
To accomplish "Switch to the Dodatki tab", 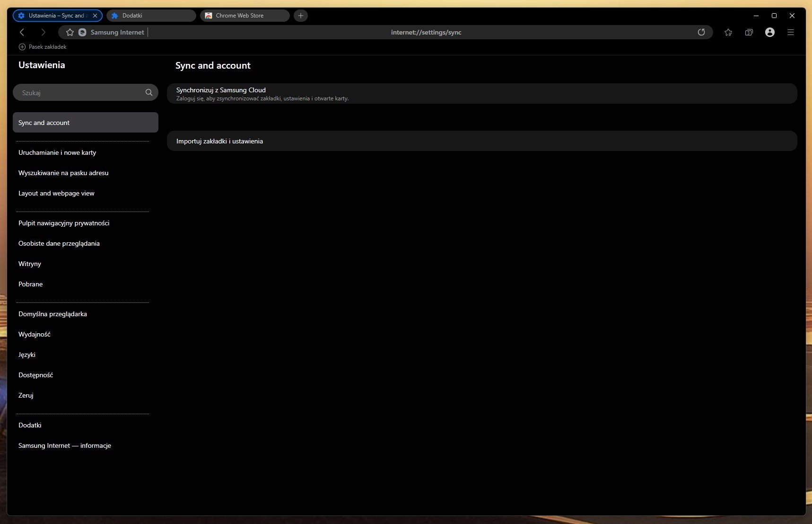I will pos(151,16).
